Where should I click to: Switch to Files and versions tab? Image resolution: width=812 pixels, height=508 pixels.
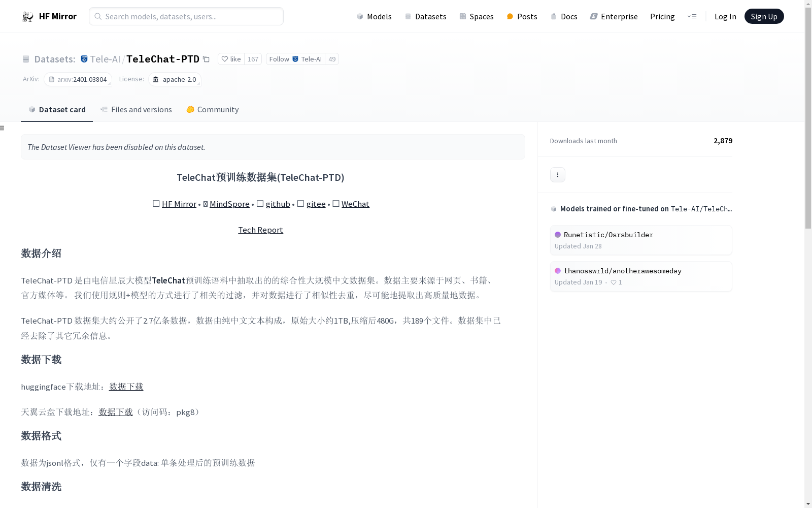pyautogui.click(x=136, y=110)
